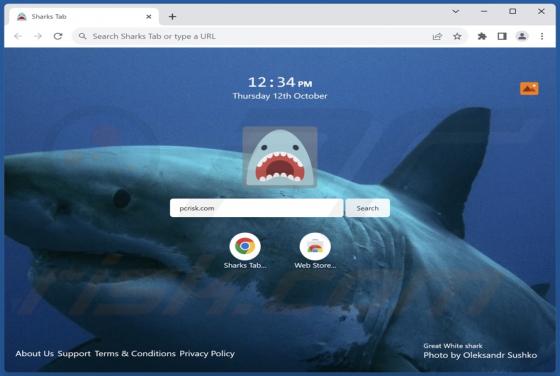Viewport: 560px width, 376px height.
Task: Click the Thursday 12th October date
Action: pos(280,96)
